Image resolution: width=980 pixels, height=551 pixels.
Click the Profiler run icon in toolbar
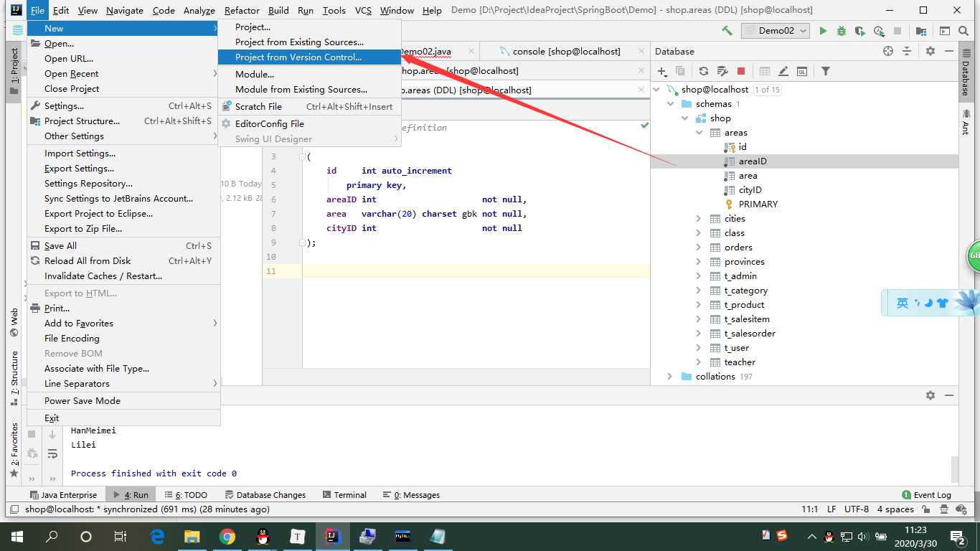tap(879, 31)
